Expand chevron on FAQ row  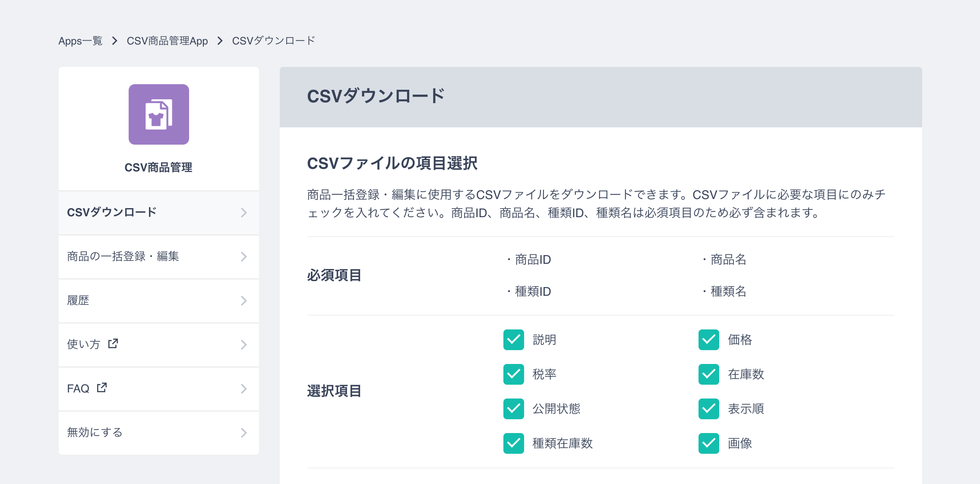(x=243, y=389)
